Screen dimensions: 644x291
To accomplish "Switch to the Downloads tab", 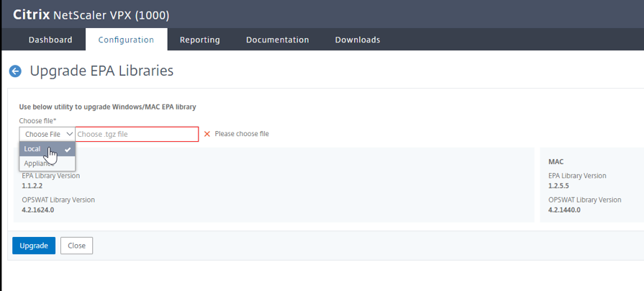I will [358, 40].
